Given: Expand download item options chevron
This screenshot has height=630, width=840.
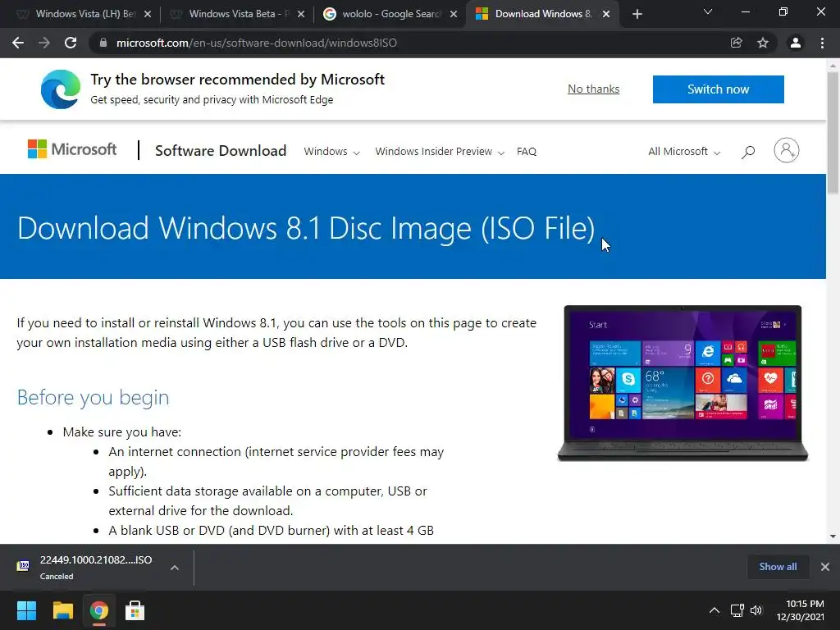Looking at the screenshot, I should 175,568.
